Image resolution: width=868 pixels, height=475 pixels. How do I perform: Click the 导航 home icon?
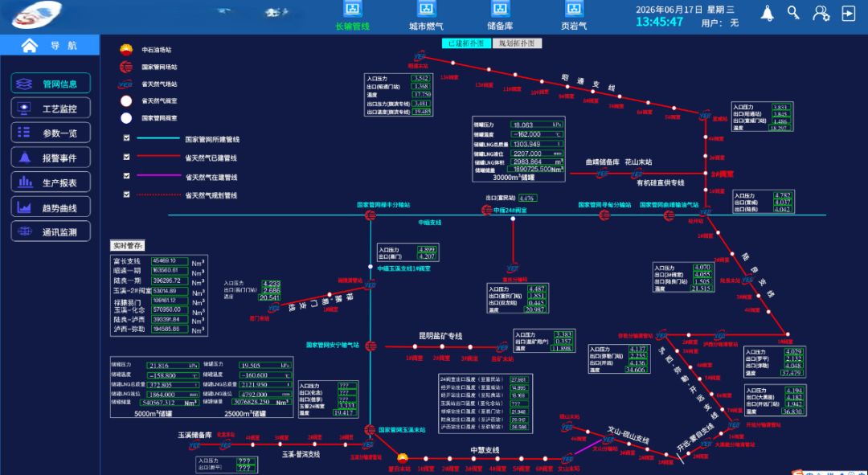pos(30,45)
